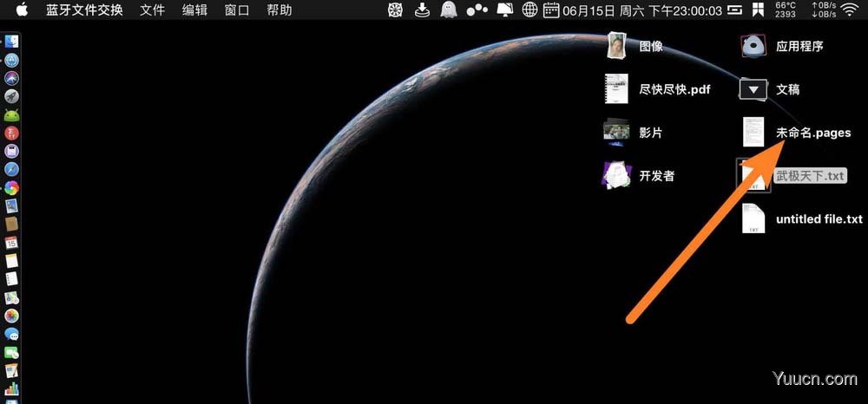Click the 未命名.pages file name

(813, 134)
